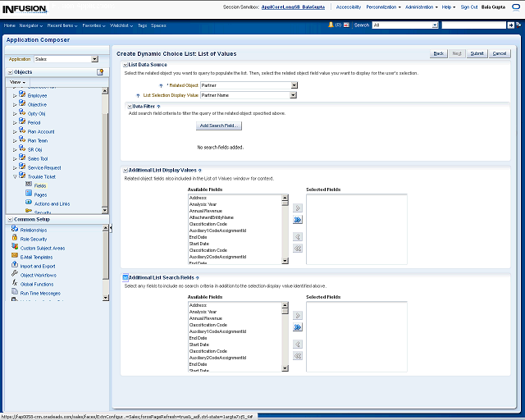Open the Navigator menu

31,25
